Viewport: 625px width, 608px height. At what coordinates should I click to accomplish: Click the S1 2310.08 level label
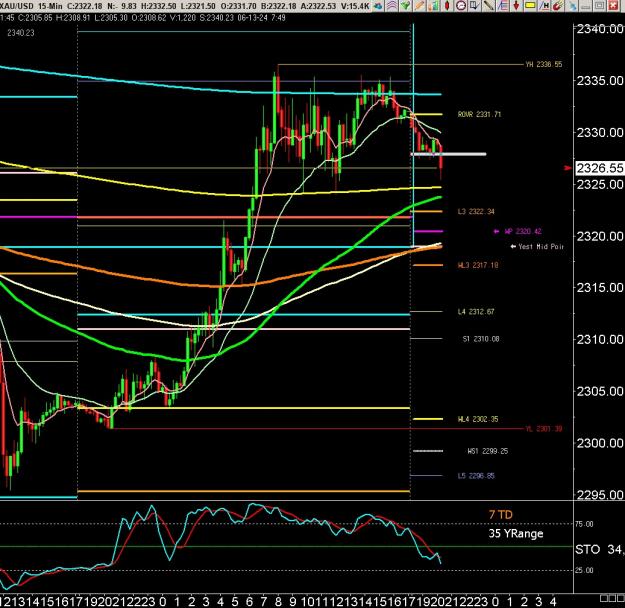coord(481,339)
